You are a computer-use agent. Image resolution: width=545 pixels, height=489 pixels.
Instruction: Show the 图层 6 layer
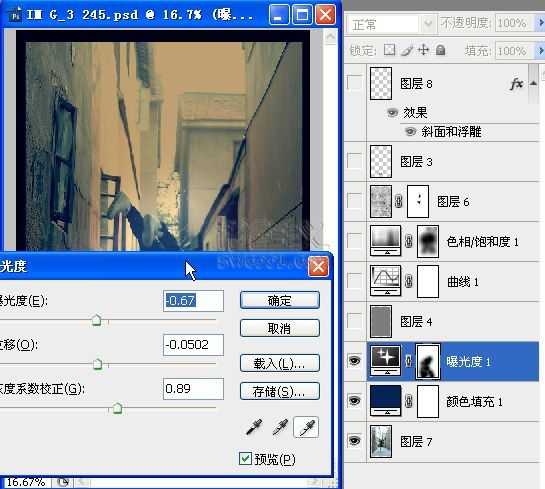coord(355,201)
